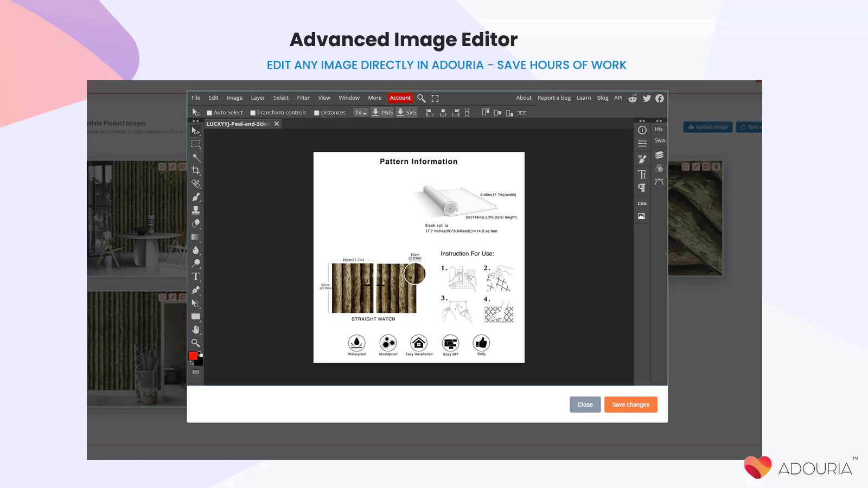The height and width of the screenshot is (488, 868).
Task: Select the Rectangle Select marquee tool
Action: click(x=196, y=144)
